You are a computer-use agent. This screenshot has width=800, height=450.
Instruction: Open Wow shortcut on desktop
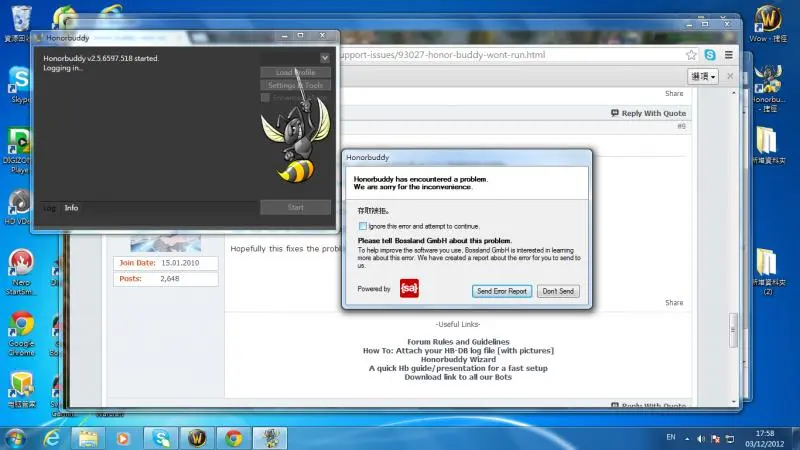click(768, 23)
